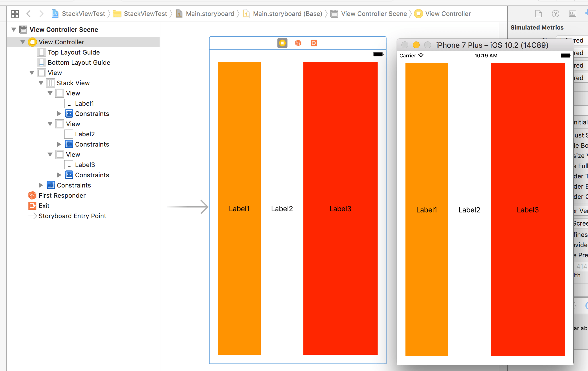Toggle the utilities inspector panel icon

click(572, 13)
